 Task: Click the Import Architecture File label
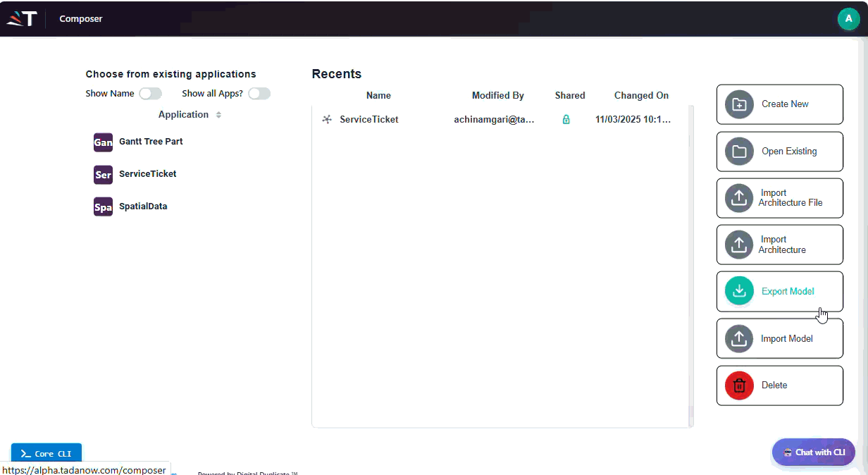(790, 198)
